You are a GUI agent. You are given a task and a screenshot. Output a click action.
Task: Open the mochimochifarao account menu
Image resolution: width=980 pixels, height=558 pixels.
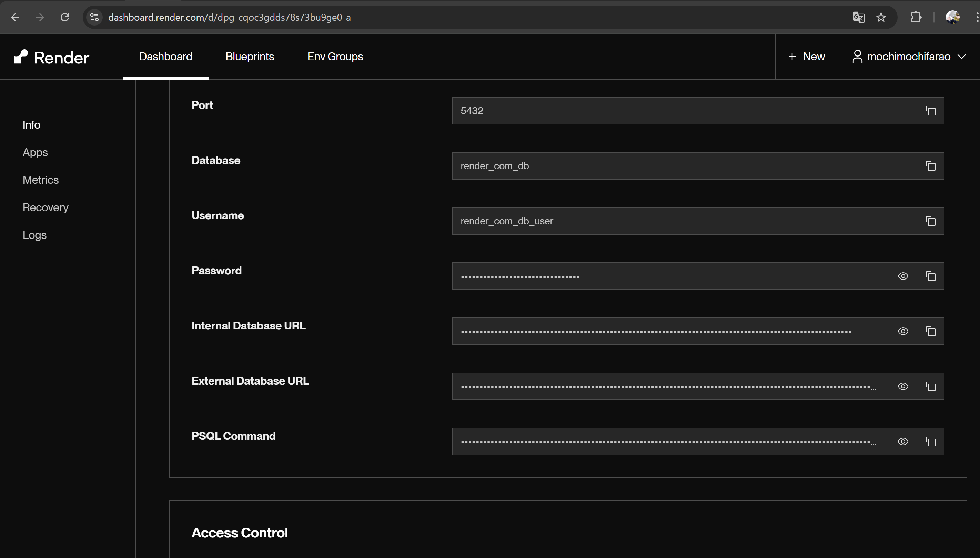[x=909, y=56]
